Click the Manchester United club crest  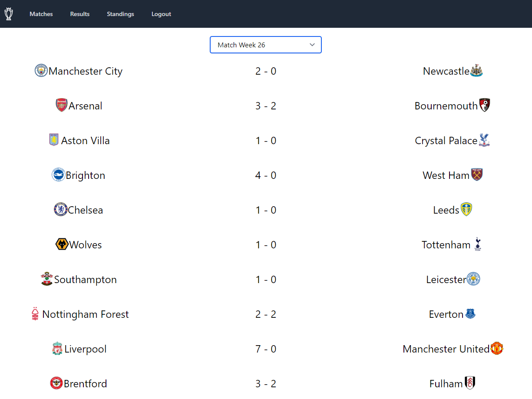[497, 348]
